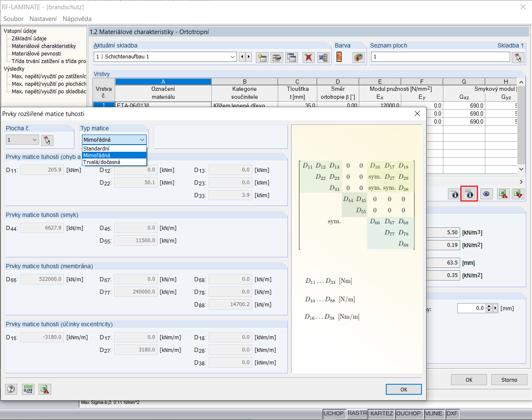The image size is (532, 420).
Task: Click the new composition icon next to Schichtenaufbau
Action: click(x=262, y=58)
